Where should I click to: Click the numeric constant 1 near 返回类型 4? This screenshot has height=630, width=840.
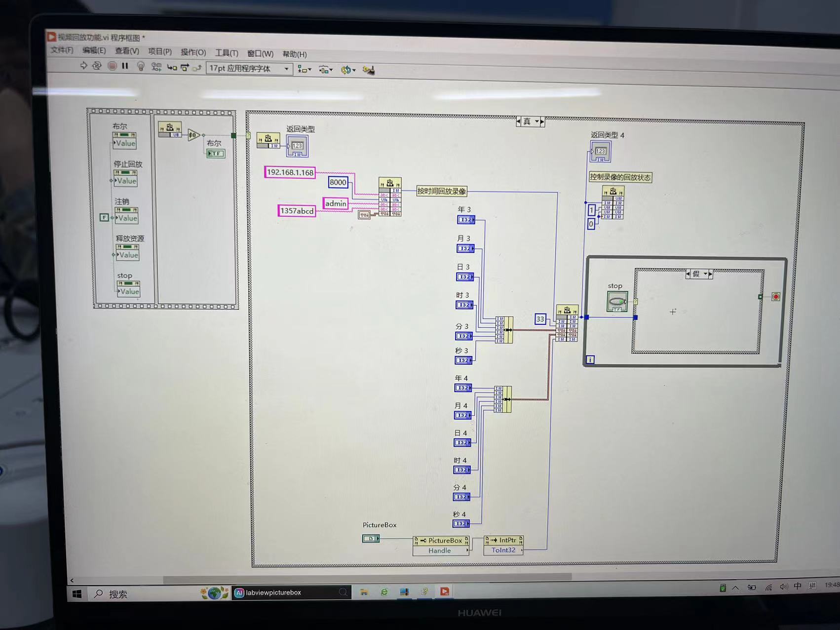pos(591,210)
